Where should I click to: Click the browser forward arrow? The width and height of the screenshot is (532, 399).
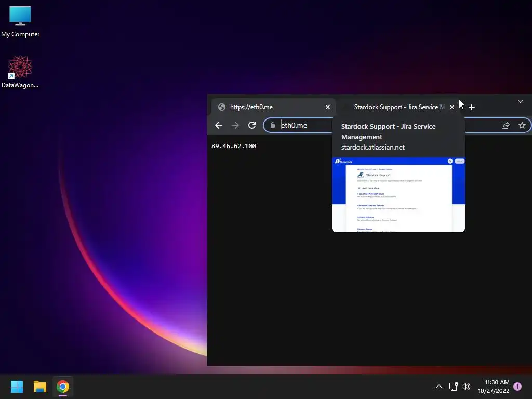[235, 125]
